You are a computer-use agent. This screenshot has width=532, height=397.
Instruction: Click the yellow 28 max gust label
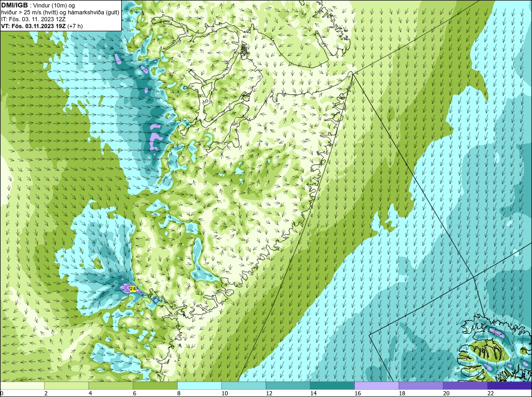pos(133,289)
